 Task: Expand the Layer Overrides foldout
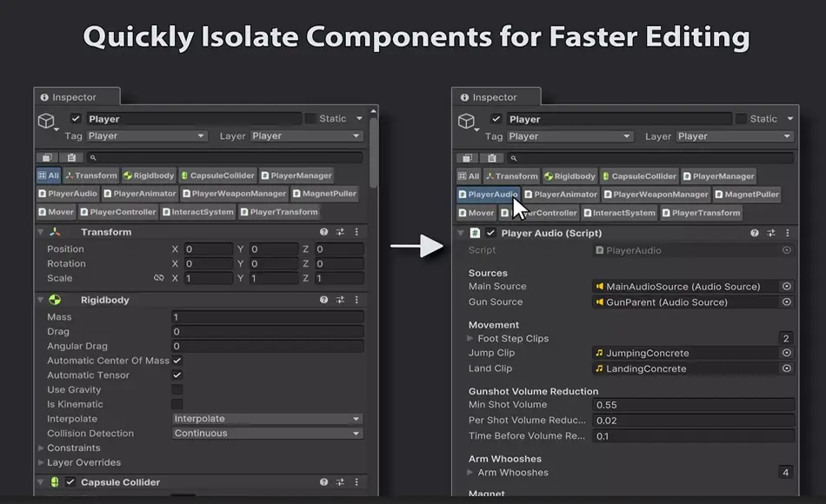(41, 462)
